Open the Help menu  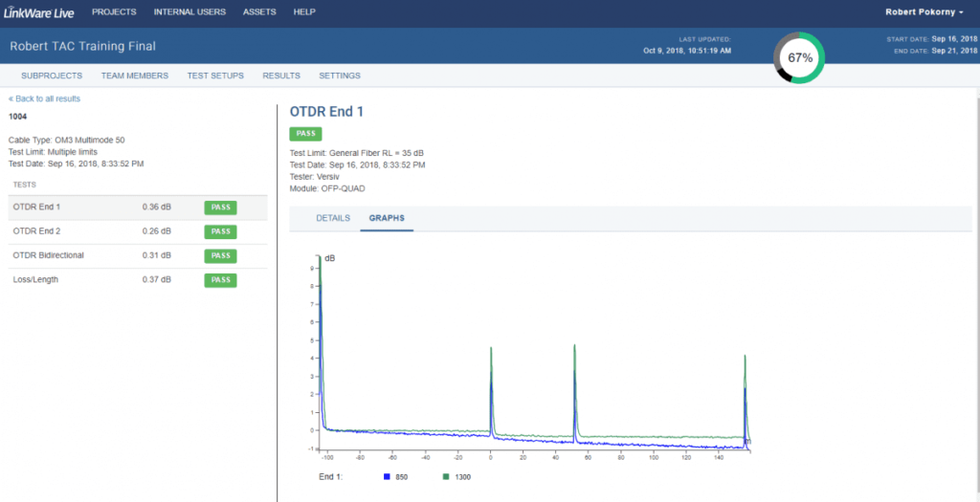[x=304, y=12]
